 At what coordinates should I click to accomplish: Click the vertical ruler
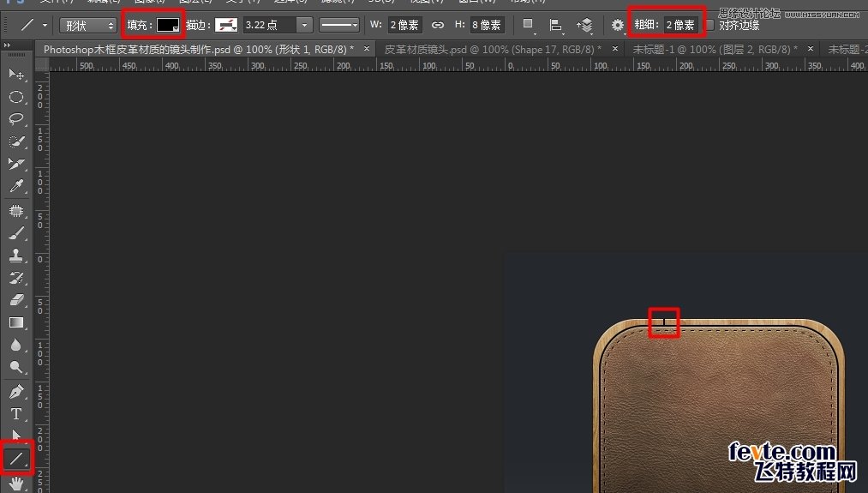pyautogui.click(x=42, y=282)
